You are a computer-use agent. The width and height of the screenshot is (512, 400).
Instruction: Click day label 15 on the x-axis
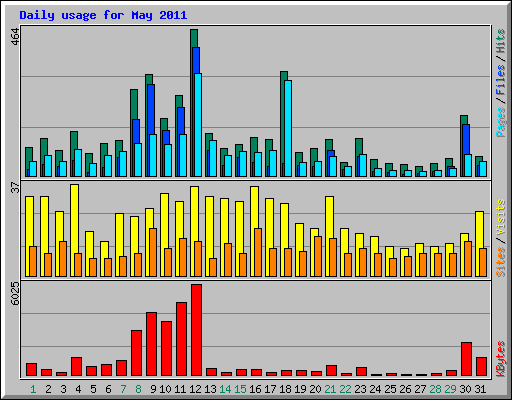(x=240, y=389)
